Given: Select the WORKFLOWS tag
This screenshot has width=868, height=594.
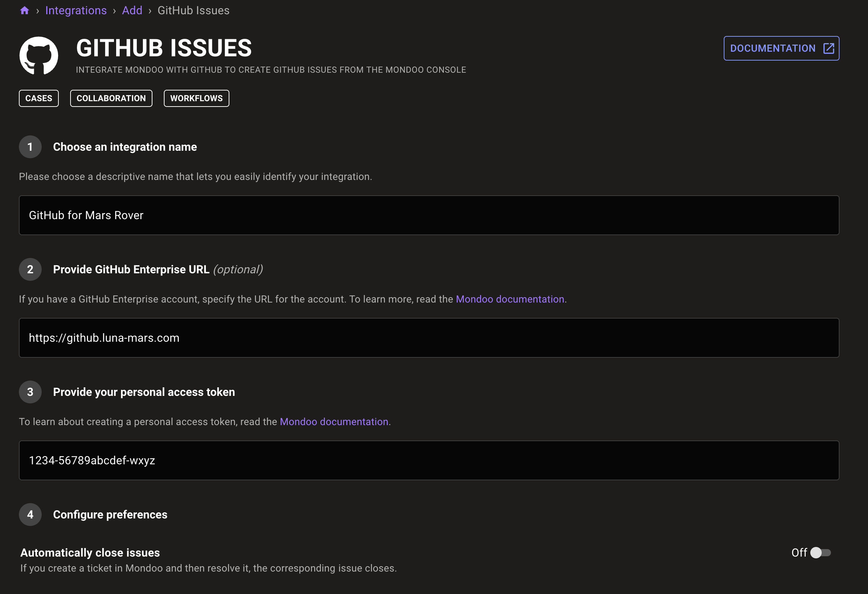Looking at the screenshot, I should (197, 98).
